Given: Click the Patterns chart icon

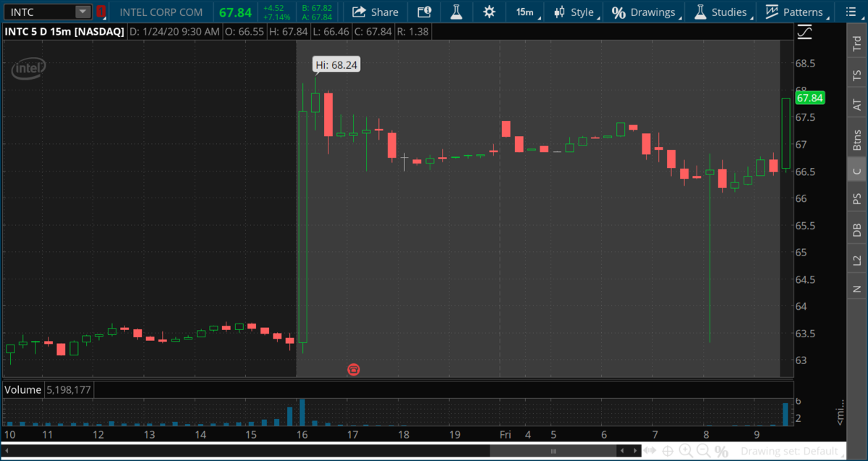Looking at the screenshot, I should pos(772,12).
